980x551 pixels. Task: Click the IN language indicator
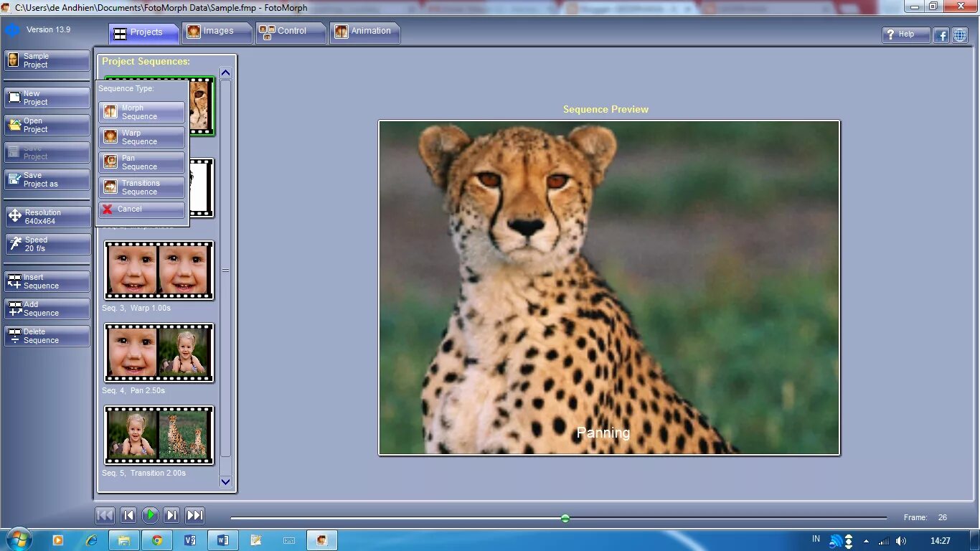tap(816, 539)
